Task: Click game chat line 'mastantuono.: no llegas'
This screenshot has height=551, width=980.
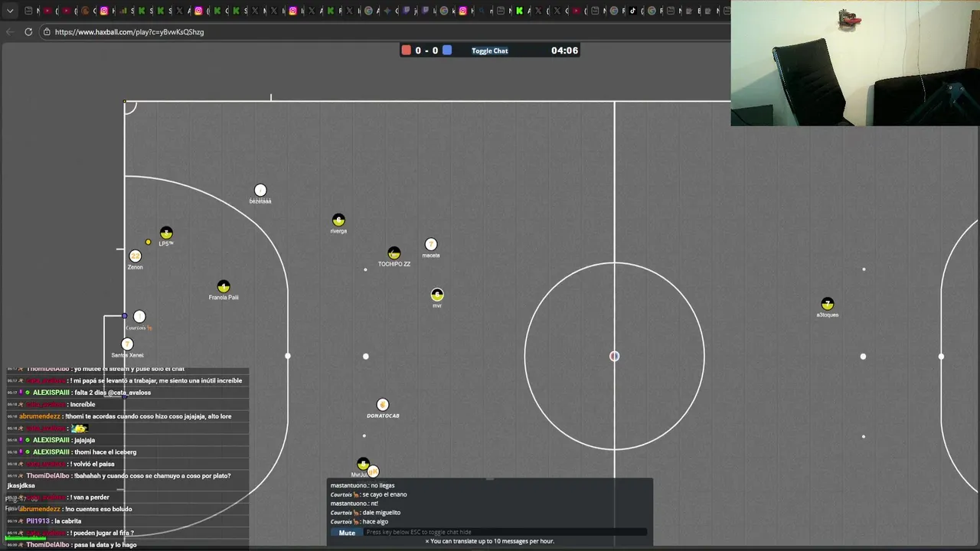Action: (362, 485)
